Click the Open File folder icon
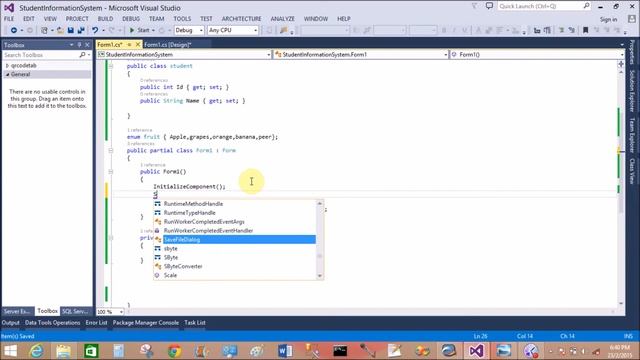Image resolution: width=640 pixels, height=360 pixels. [x=60, y=30]
